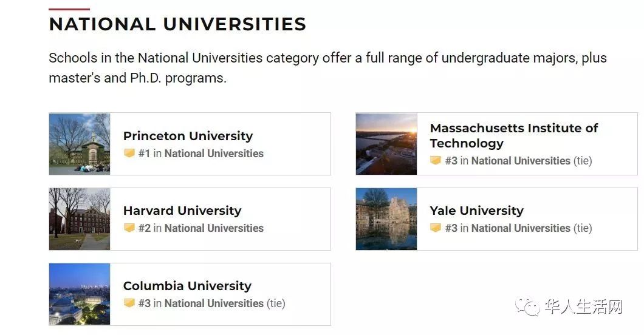
Task: Open the Massachusetts Institute of Technology title link
Action: [514, 135]
